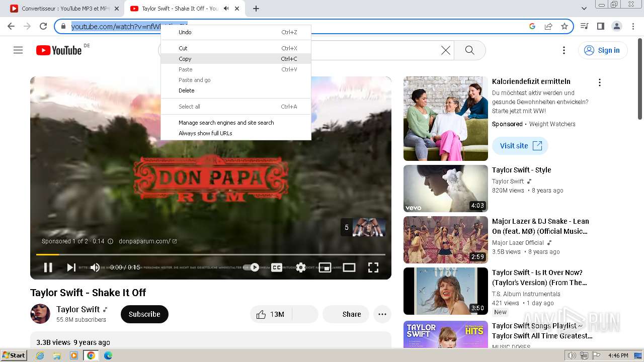The width and height of the screenshot is (644, 362).
Task: Open Taylor Swift channel avatar
Action: click(x=40, y=314)
